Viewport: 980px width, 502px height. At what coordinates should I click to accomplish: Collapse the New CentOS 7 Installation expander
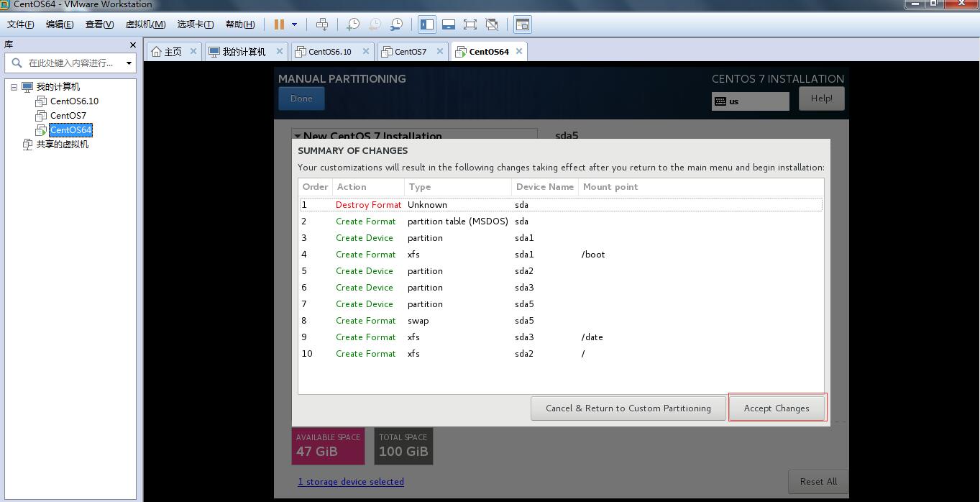click(x=297, y=135)
